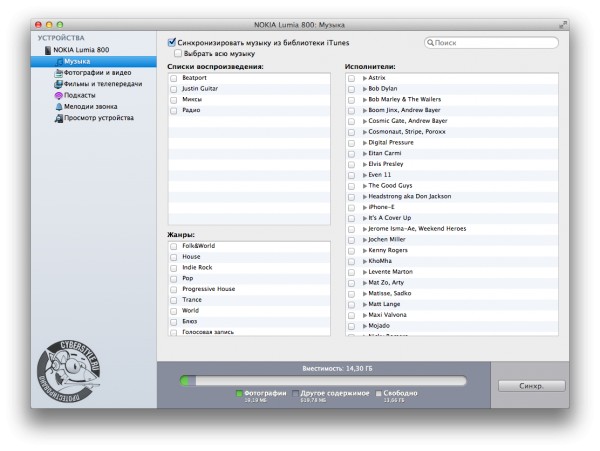Check the Progressive House genre checkbox
The image size is (600, 451).
tap(174, 290)
